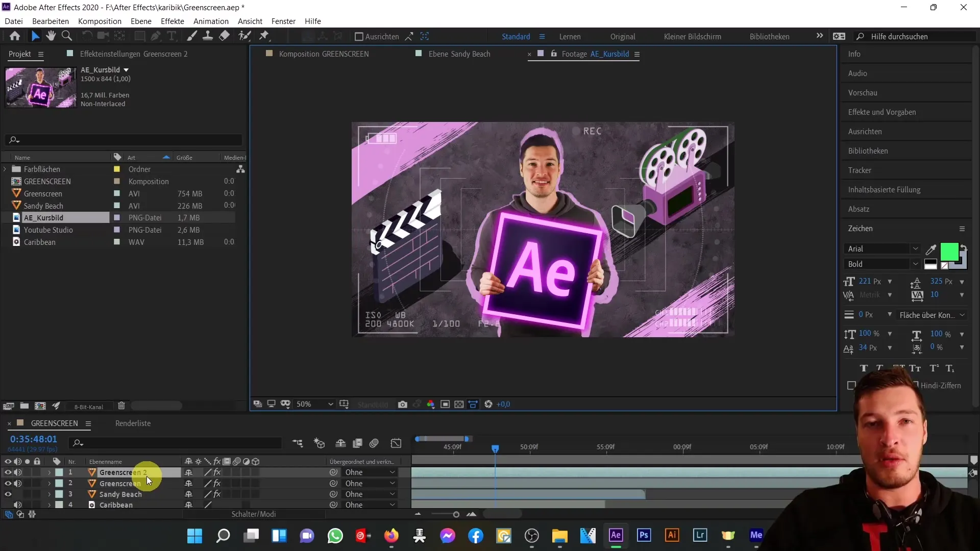Click 8-Bit-Kanal color depth button
This screenshot has height=551, width=980.
tap(89, 407)
